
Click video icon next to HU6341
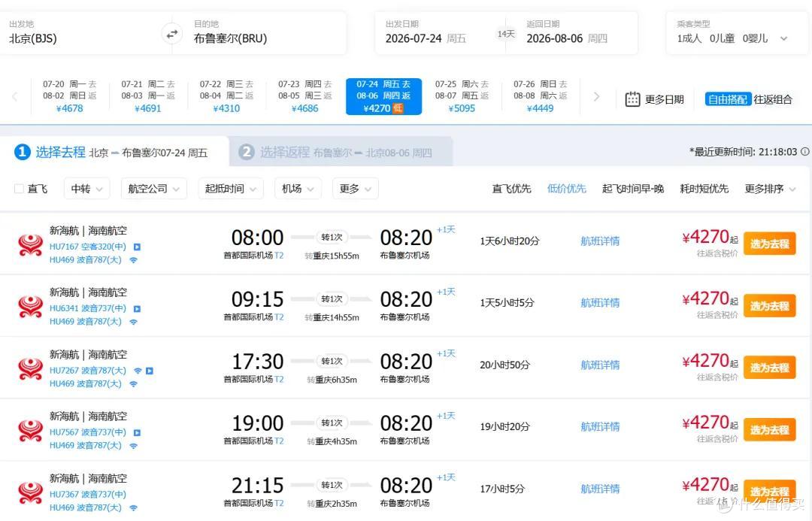[x=138, y=309]
